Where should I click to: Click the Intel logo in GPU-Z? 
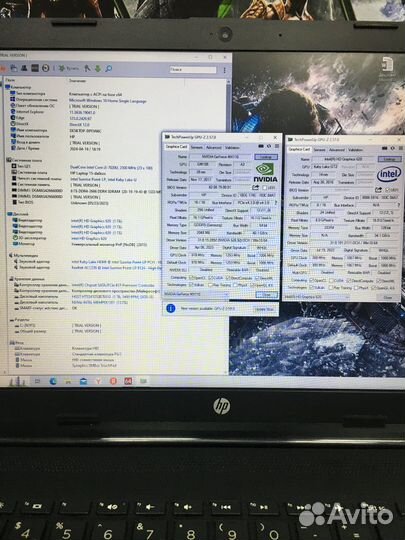[x=388, y=175]
